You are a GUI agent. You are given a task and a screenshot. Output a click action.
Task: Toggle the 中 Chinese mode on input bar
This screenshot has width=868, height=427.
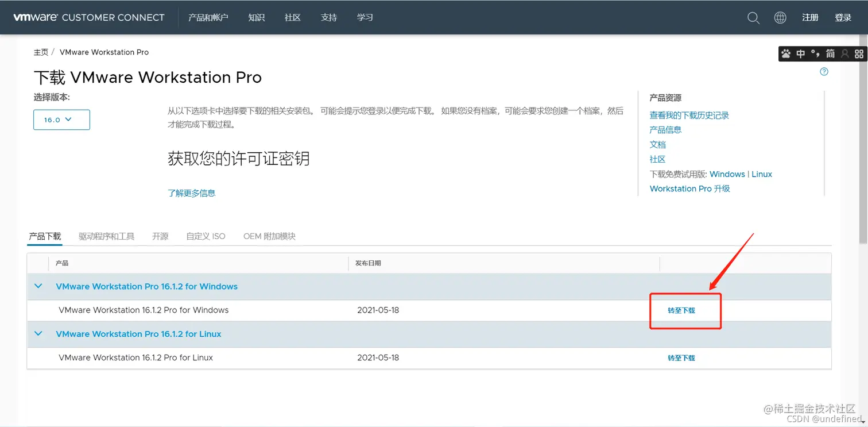pos(801,54)
